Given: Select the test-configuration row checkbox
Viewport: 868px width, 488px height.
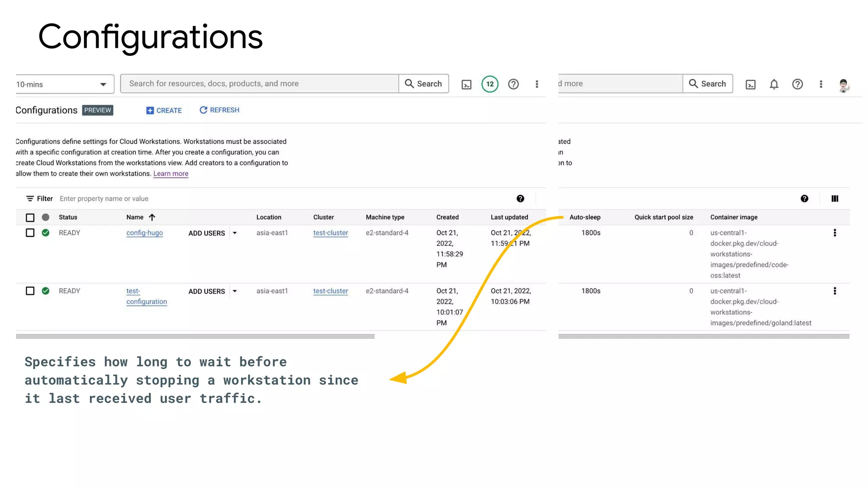Looking at the screenshot, I should pos(30,291).
